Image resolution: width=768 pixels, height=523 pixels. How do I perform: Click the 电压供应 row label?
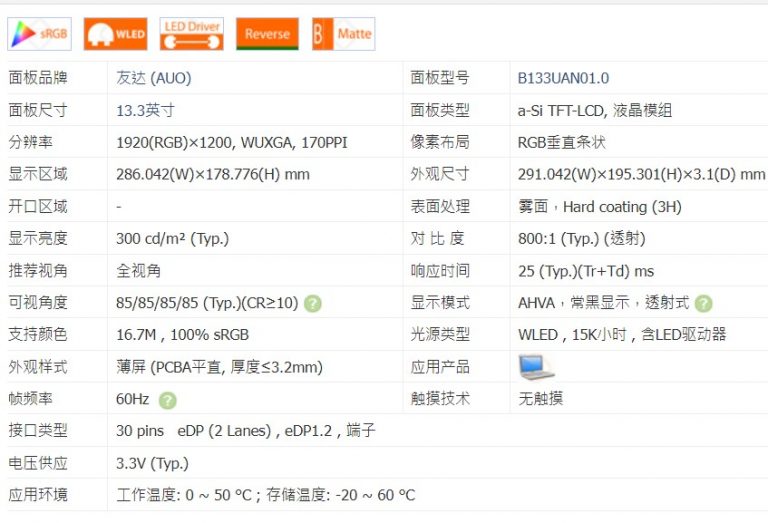38,463
